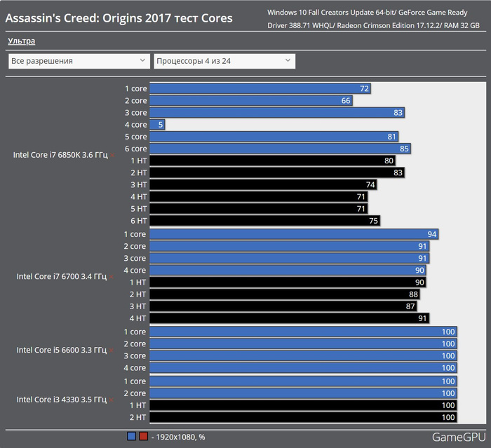This screenshot has width=491, height=448.
Task: Click the blue legend color square
Action: [132, 436]
